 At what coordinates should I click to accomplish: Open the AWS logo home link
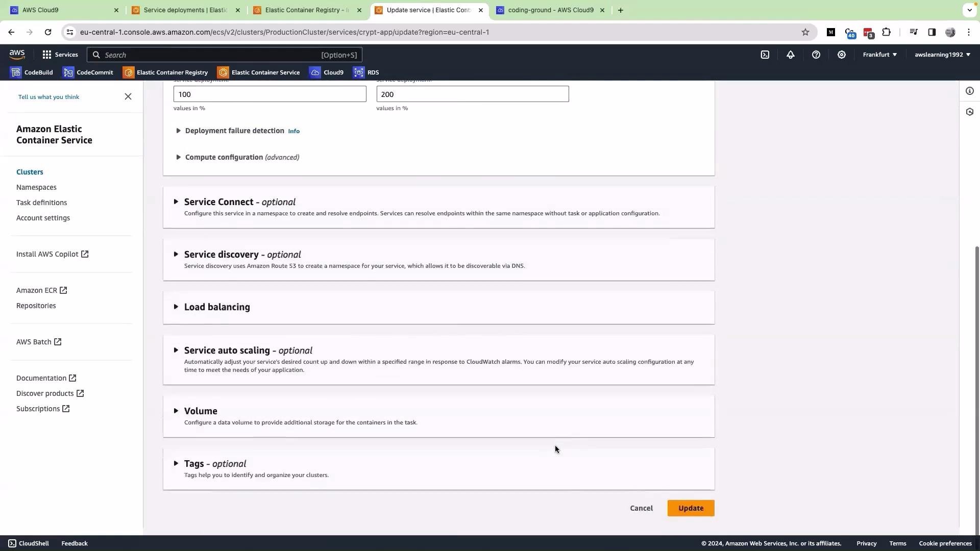(x=17, y=55)
